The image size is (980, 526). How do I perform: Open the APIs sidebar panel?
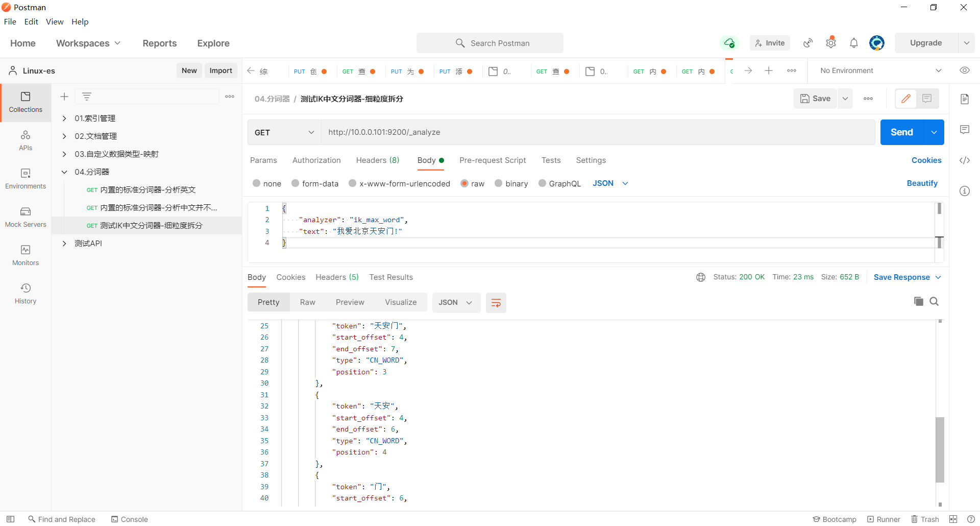click(26, 140)
